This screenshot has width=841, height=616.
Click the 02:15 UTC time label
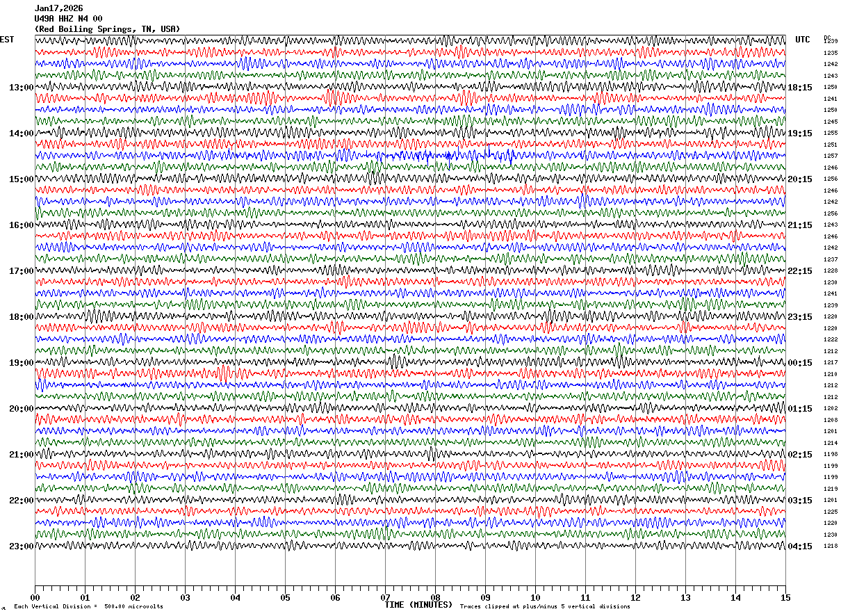pyautogui.click(x=800, y=455)
